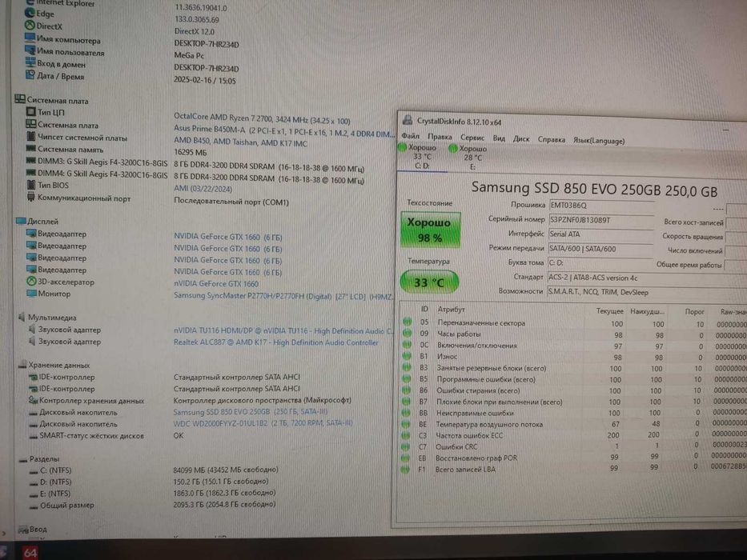
Task: Click the 'Вход в домен' icon
Action: 30,62
